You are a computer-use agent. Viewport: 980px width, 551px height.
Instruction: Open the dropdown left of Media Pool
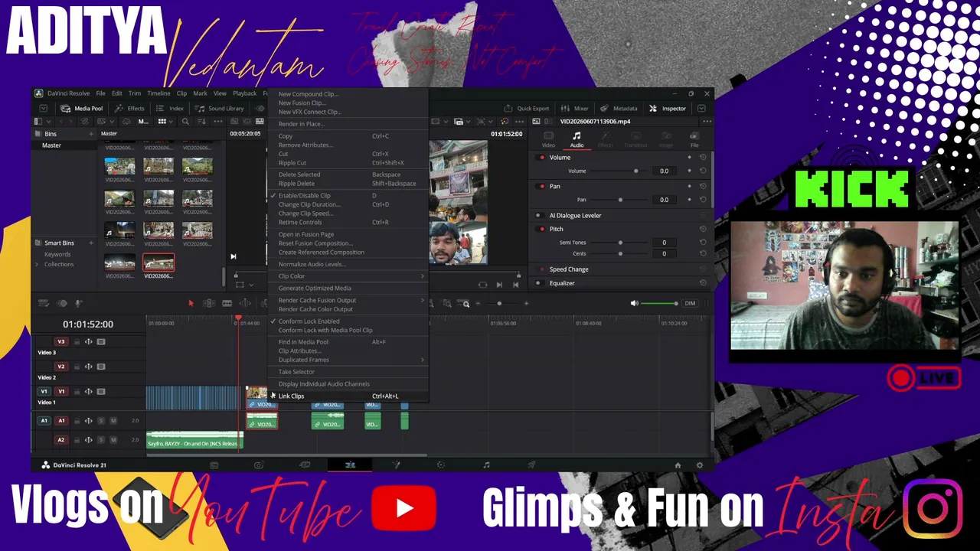point(44,109)
